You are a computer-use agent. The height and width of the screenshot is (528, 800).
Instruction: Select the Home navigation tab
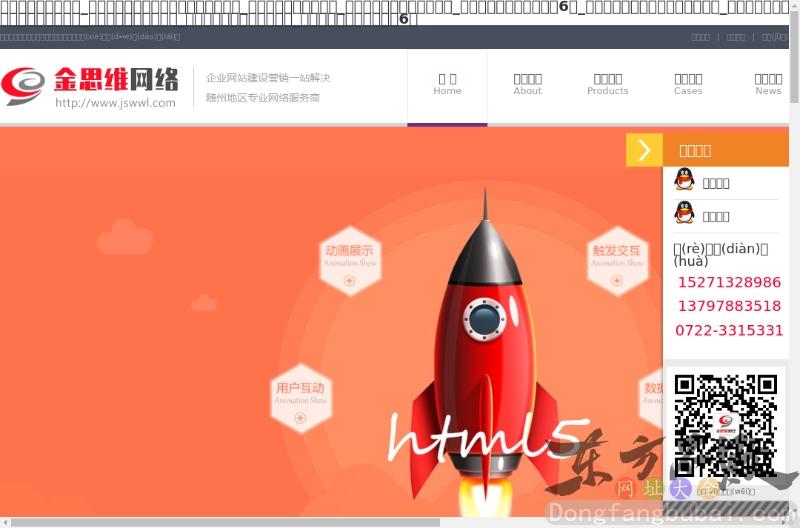click(x=447, y=85)
